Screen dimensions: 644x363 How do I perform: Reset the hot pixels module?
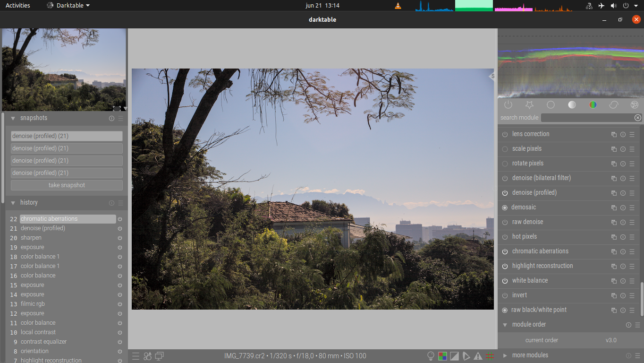tap(623, 237)
